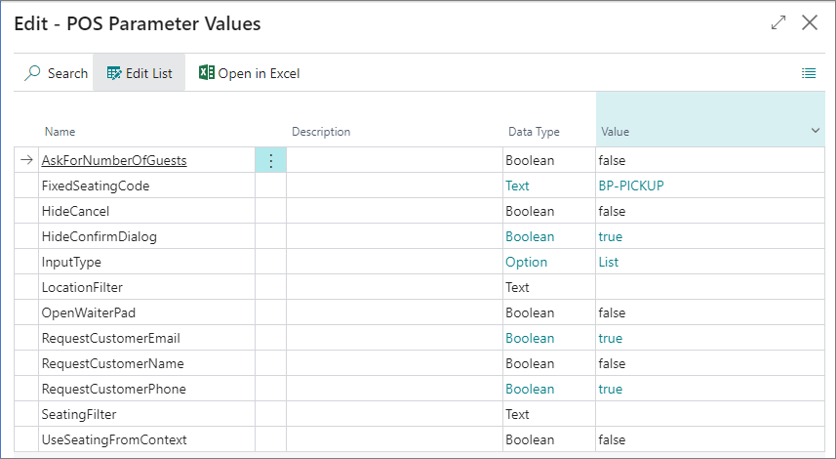The height and width of the screenshot is (459, 836).
Task: Click the Text data type of FixedSeatingCode
Action: (x=517, y=186)
